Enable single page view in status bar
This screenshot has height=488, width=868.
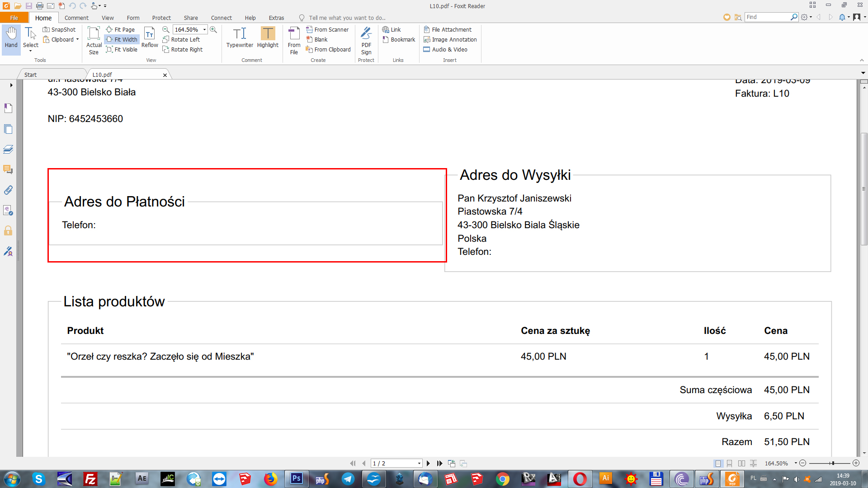pos(718,463)
